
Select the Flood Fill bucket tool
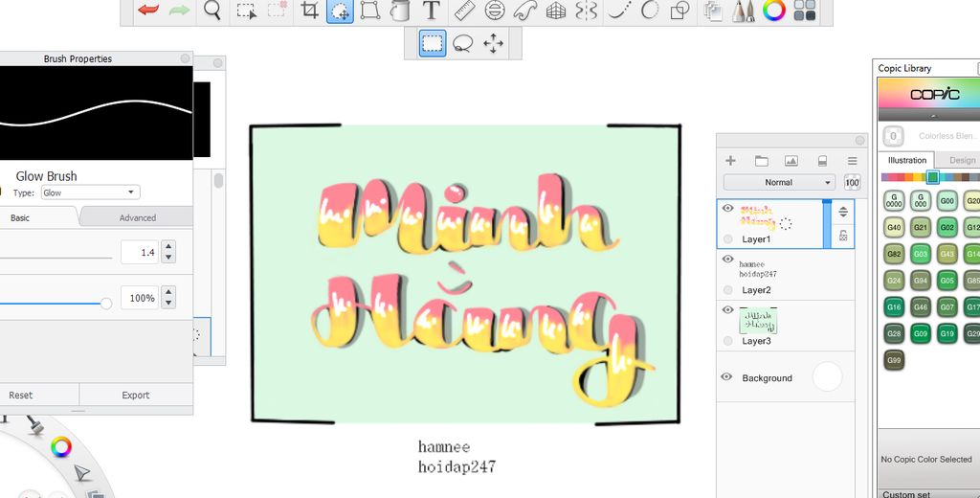click(400, 10)
